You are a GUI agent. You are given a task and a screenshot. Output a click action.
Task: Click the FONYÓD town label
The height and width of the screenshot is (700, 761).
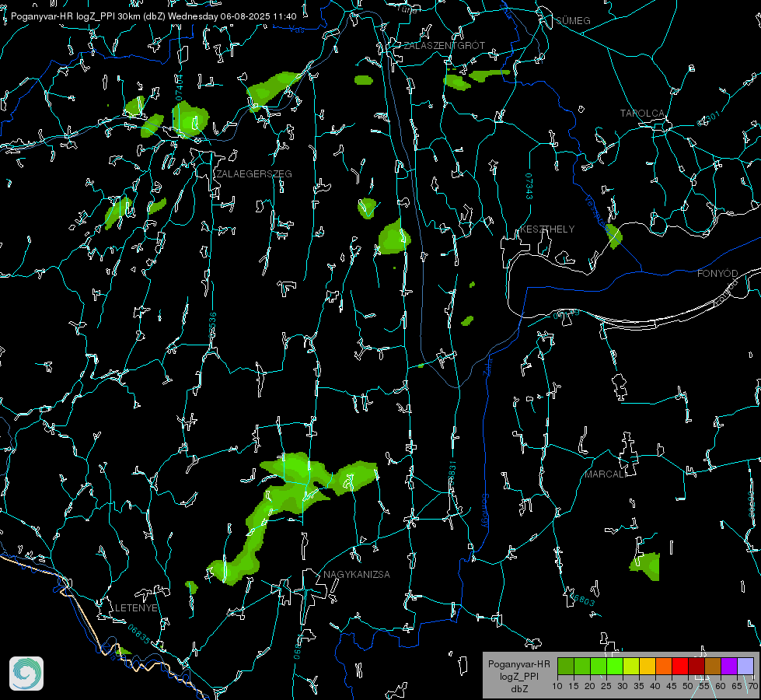[717, 274]
